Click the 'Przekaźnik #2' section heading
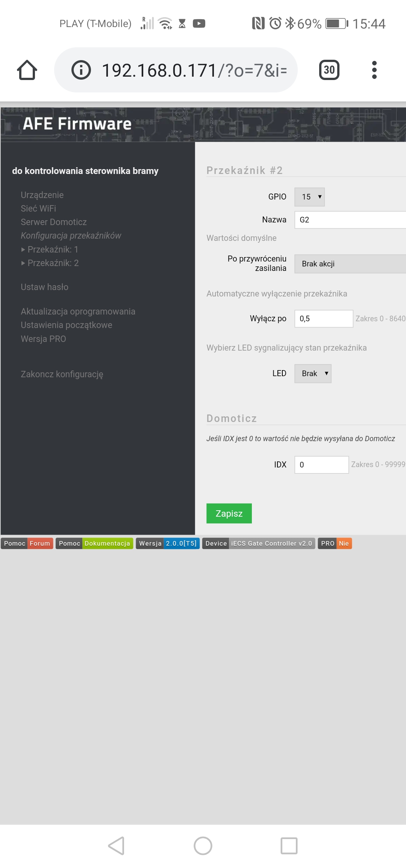The width and height of the screenshot is (406, 868). [x=245, y=170]
